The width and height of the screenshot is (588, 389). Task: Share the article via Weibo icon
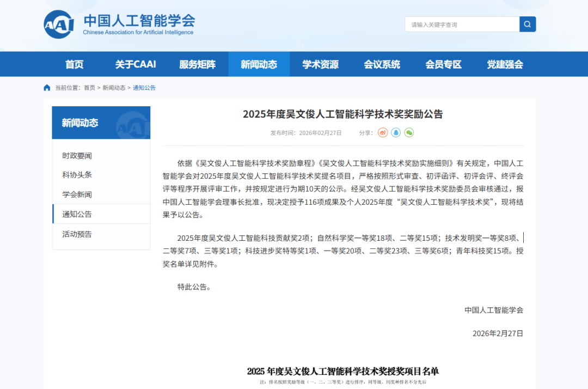coord(383,132)
